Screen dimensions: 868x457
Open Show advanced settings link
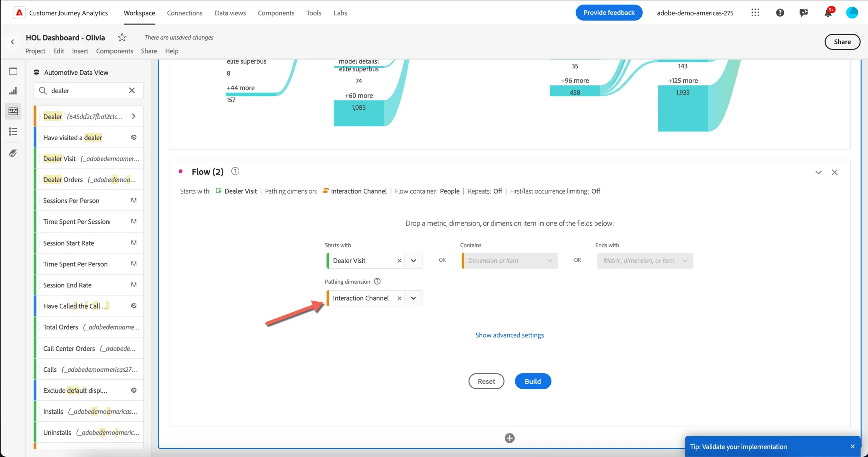click(x=509, y=335)
